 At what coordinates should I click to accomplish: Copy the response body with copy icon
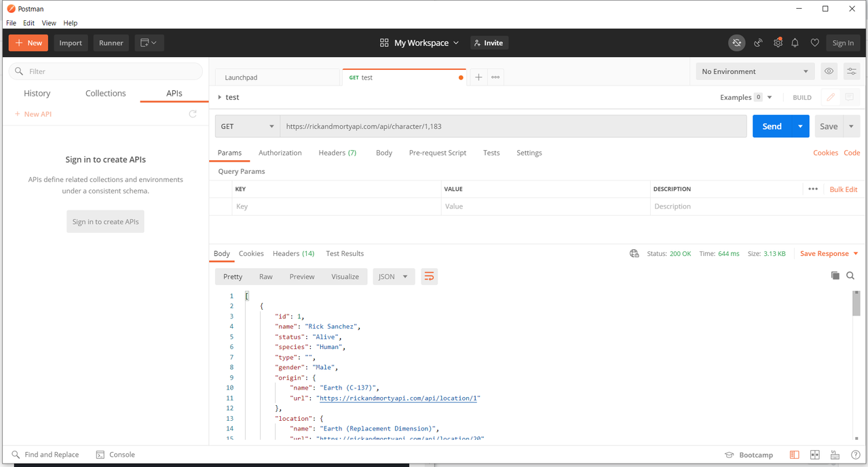[x=835, y=276]
